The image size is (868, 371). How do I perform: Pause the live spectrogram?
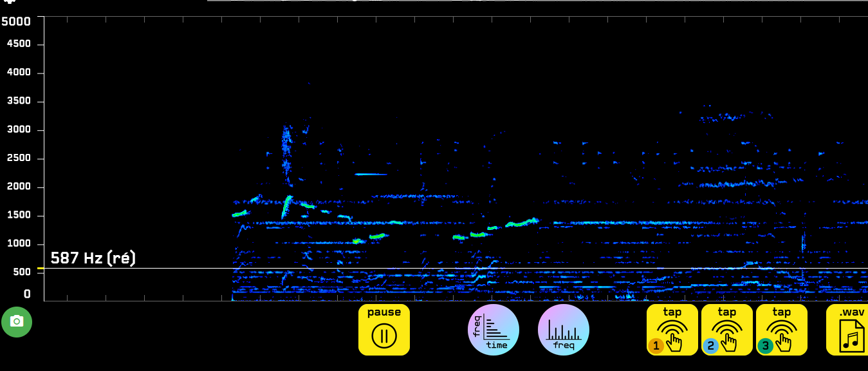click(x=384, y=330)
